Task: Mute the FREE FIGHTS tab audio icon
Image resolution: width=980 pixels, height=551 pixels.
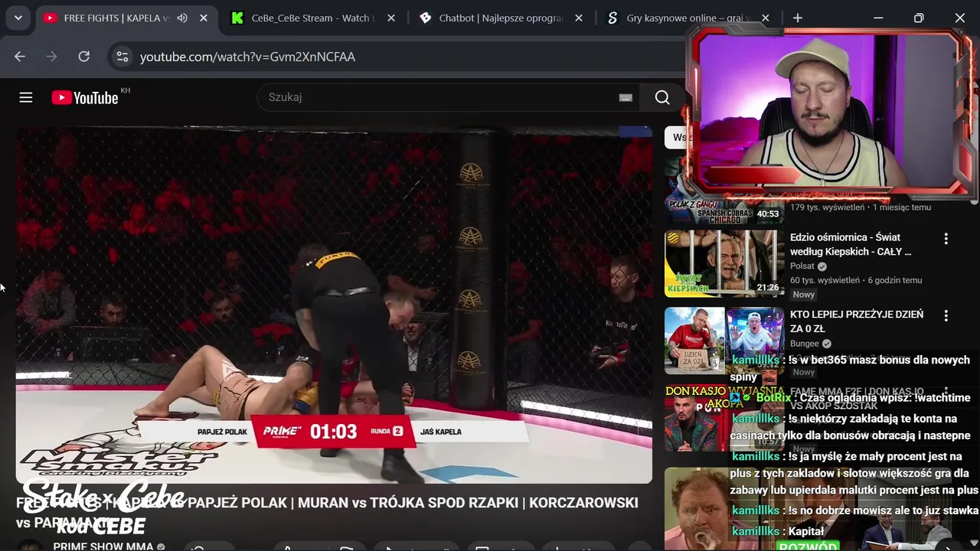Action: click(182, 18)
